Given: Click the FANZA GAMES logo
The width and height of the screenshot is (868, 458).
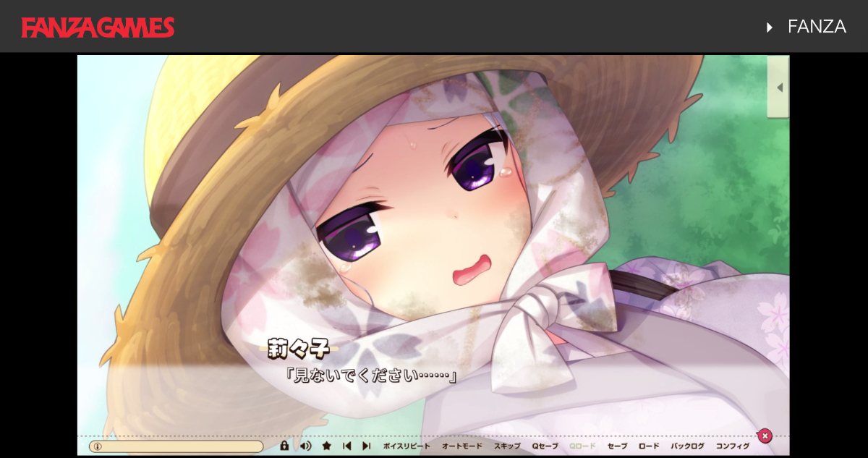Looking at the screenshot, I should tap(98, 27).
